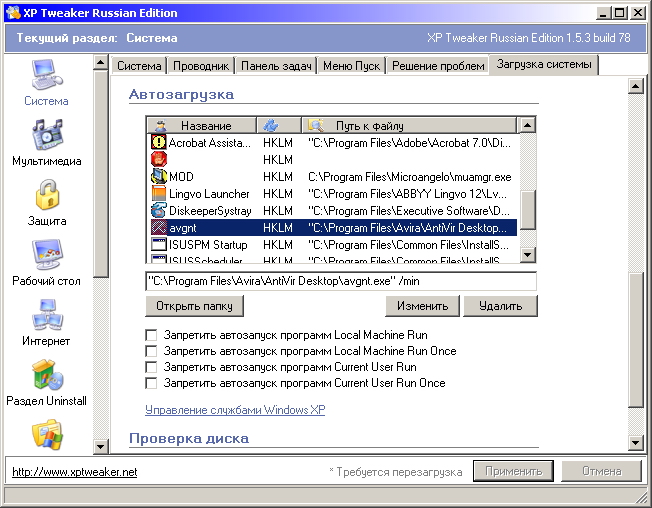This screenshot has height=508, width=652.
Task: Select the avgnt row name
Action: (183, 228)
